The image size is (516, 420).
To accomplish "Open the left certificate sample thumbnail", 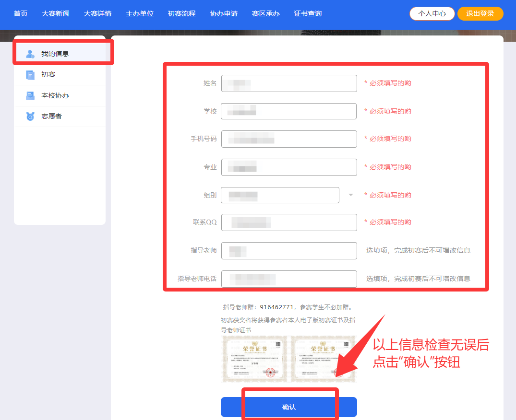I will tap(254, 359).
